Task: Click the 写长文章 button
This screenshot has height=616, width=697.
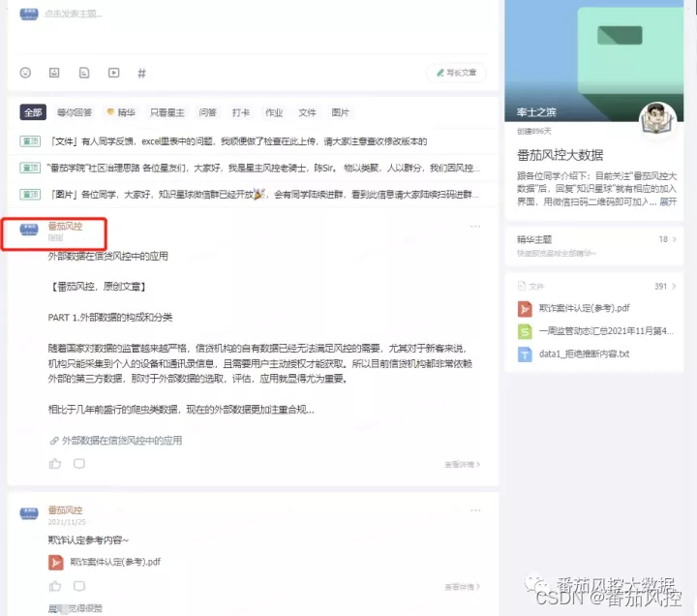Action: tap(456, 73)
